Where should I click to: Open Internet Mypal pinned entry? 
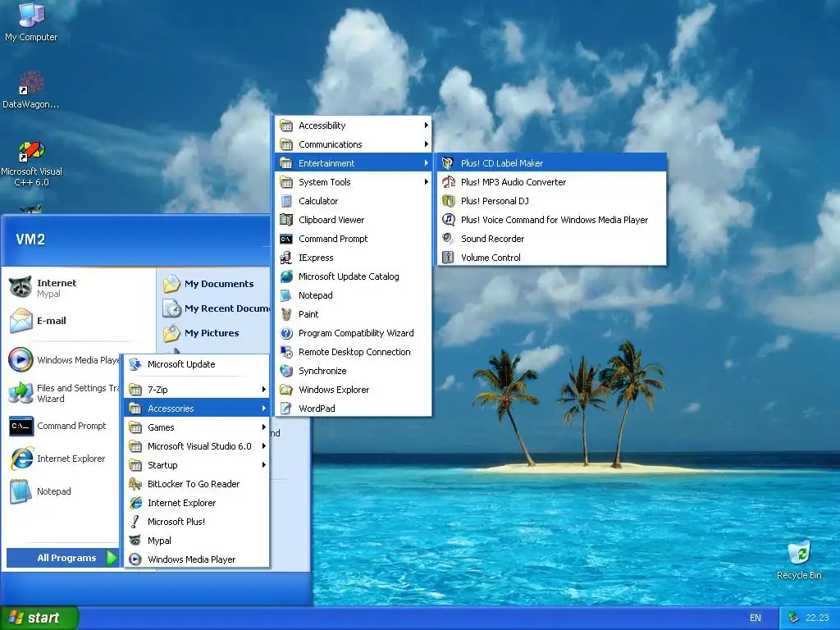click(x=78, y=288)
